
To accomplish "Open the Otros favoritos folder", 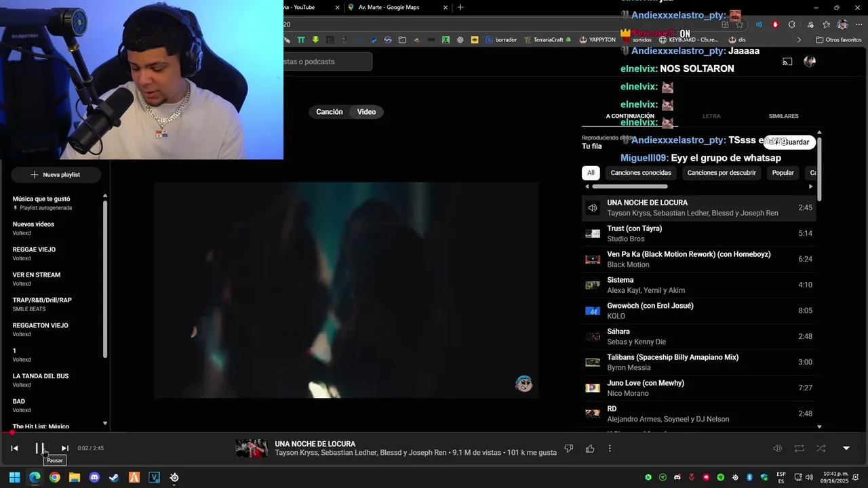I will [x=838, y=40].
